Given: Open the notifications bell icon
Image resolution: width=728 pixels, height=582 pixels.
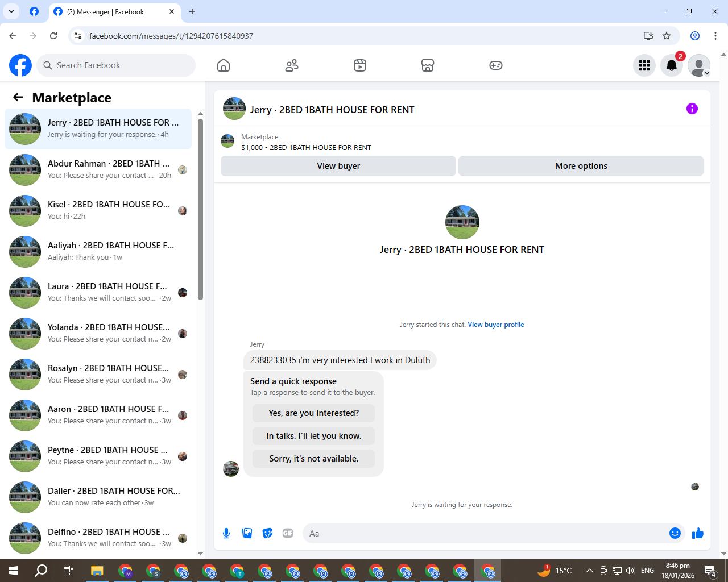Looking at the screenshot, I should pos(672,65).
